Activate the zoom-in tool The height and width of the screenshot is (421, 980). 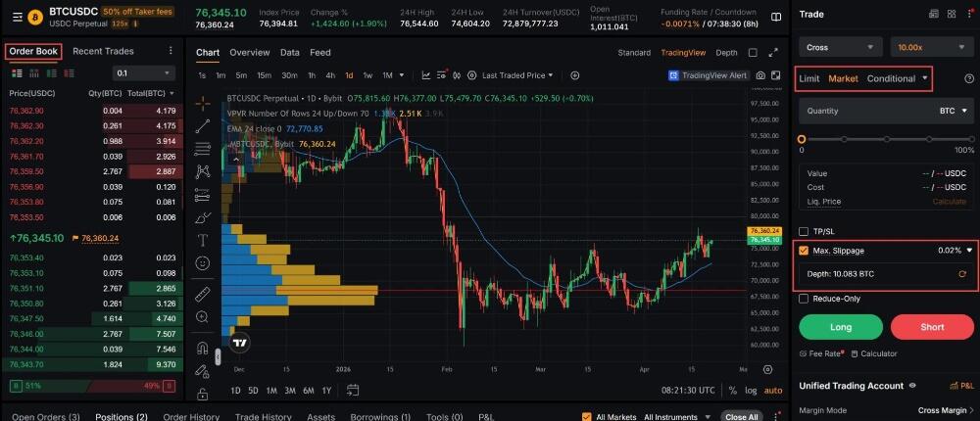[x=203, y=316]
